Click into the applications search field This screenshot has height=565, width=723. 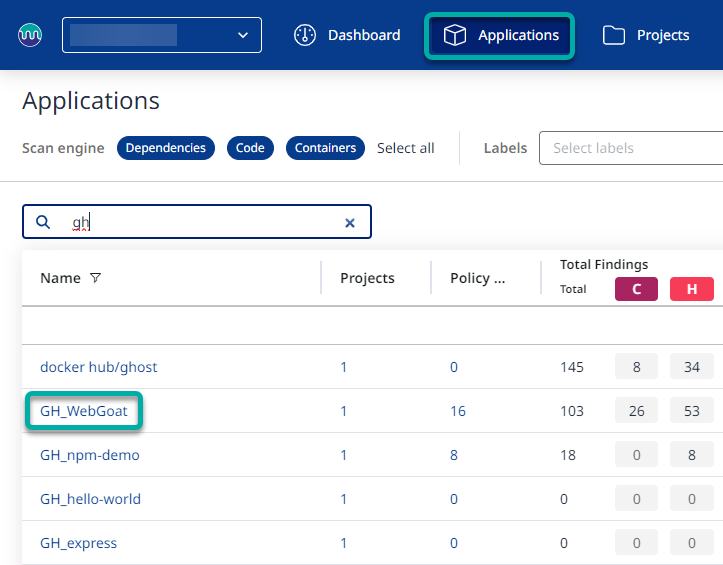tap(200, 222)
